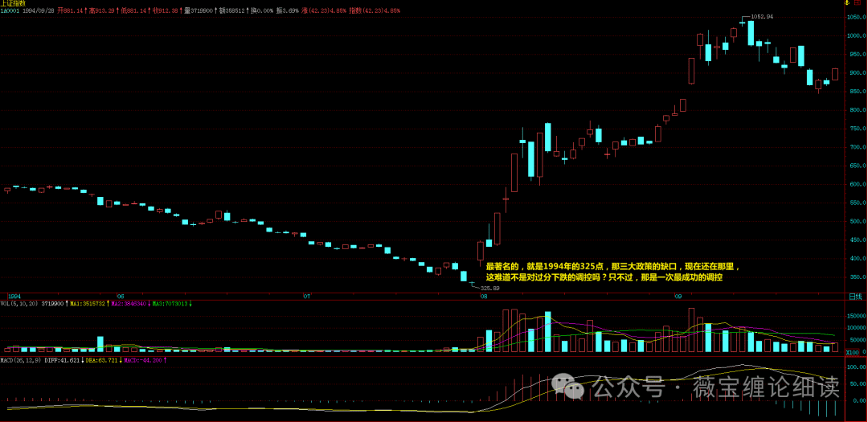The image size is (868, 422).
Task: Click the low price 低881.14
Action: click(x=133, y=10)
